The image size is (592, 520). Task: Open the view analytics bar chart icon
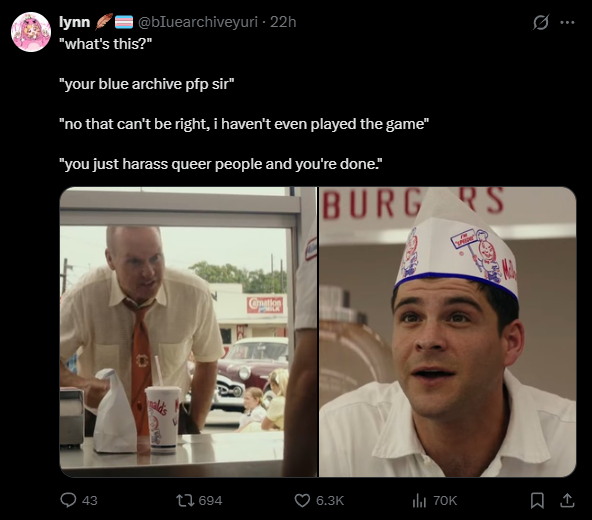(x=419, y=501)
